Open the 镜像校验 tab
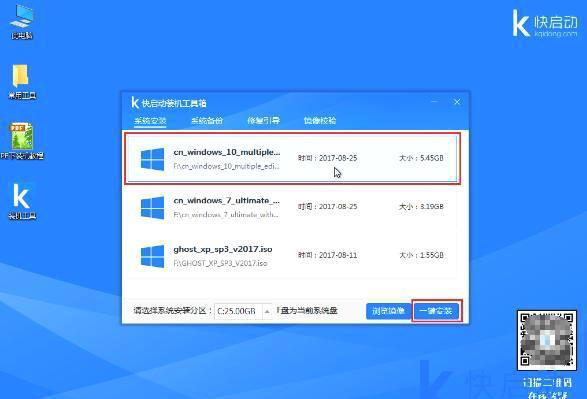 click(320, 121)
